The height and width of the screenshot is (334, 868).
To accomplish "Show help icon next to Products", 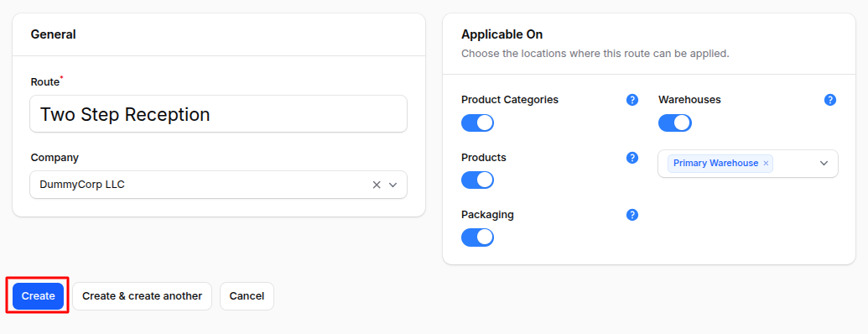I will tap(632, 157).
